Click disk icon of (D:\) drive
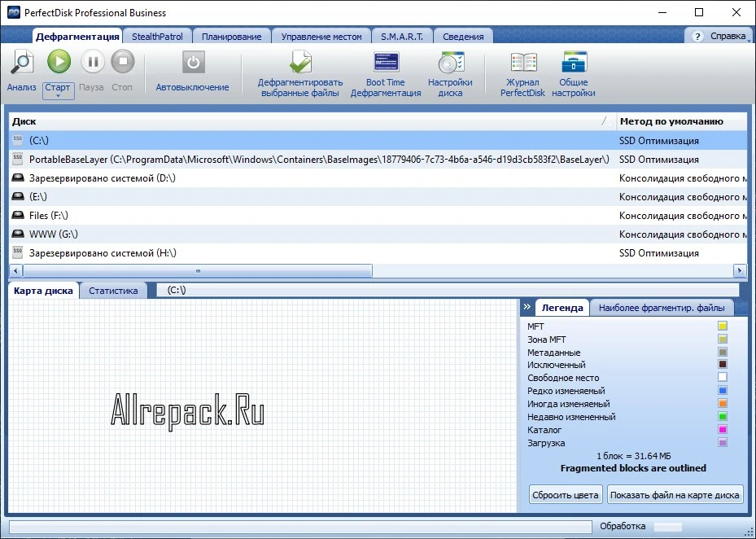756x539 pixels. [18, 177]
